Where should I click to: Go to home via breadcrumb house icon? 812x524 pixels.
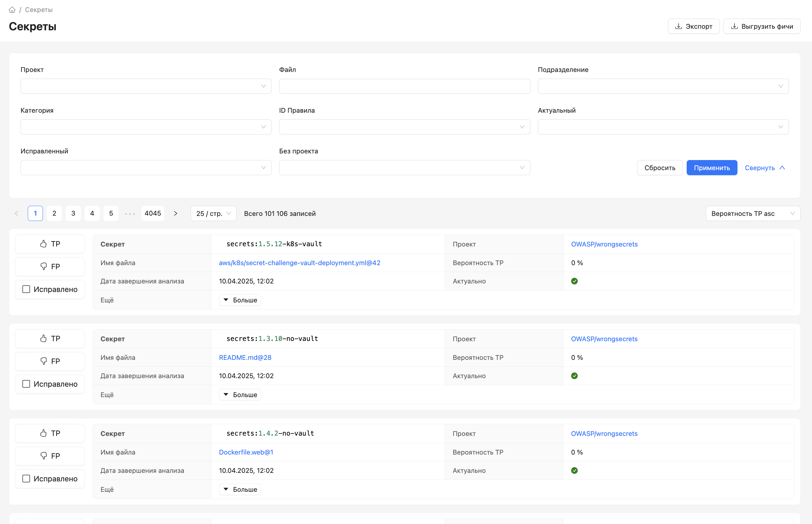point(12,10)
